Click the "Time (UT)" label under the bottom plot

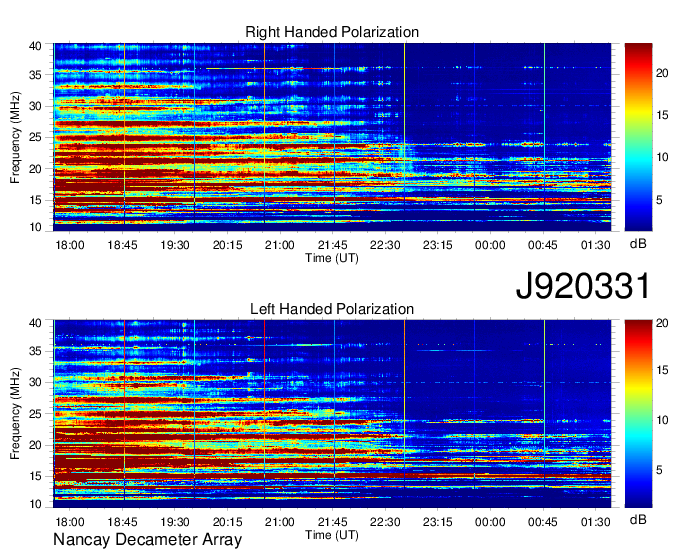point(332,535)
